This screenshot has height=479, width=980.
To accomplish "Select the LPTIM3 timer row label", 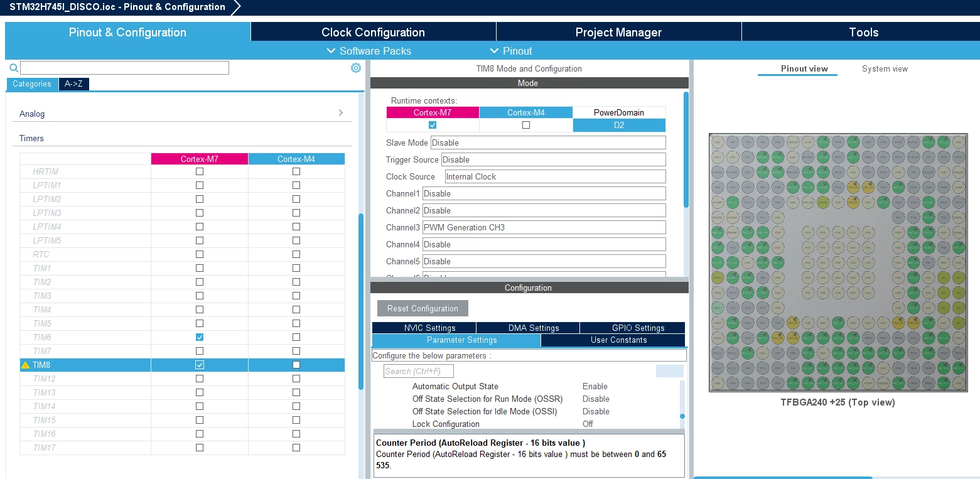I will coord(47,213).
